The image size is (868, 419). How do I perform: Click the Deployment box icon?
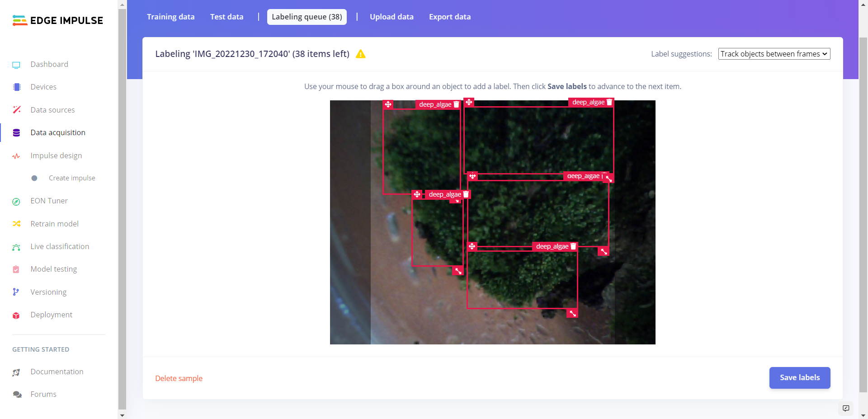click(16, 315)
